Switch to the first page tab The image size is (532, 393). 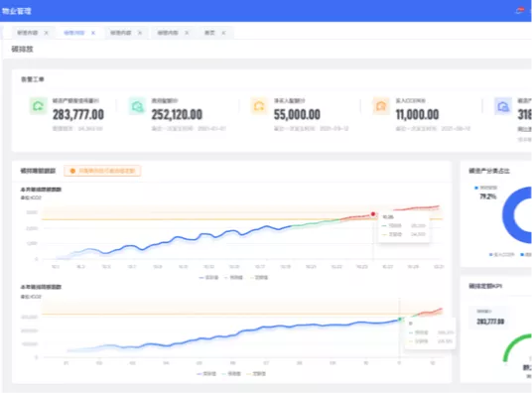tap(28, 33)
